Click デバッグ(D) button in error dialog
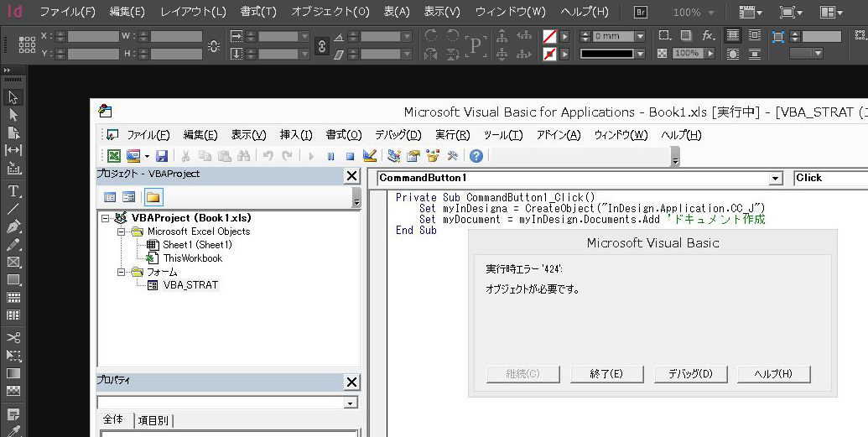The height and width of the screenshot is (437, 868). click(x=690, y=374)
